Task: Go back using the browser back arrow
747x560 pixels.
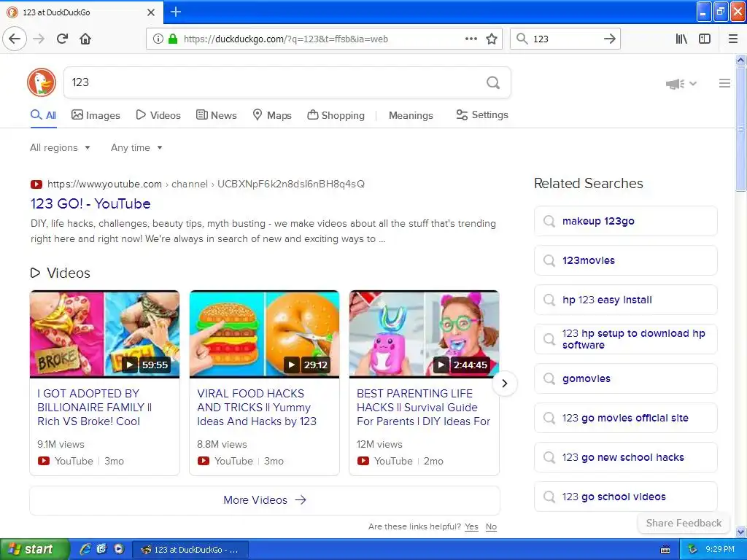Action: 15,39
